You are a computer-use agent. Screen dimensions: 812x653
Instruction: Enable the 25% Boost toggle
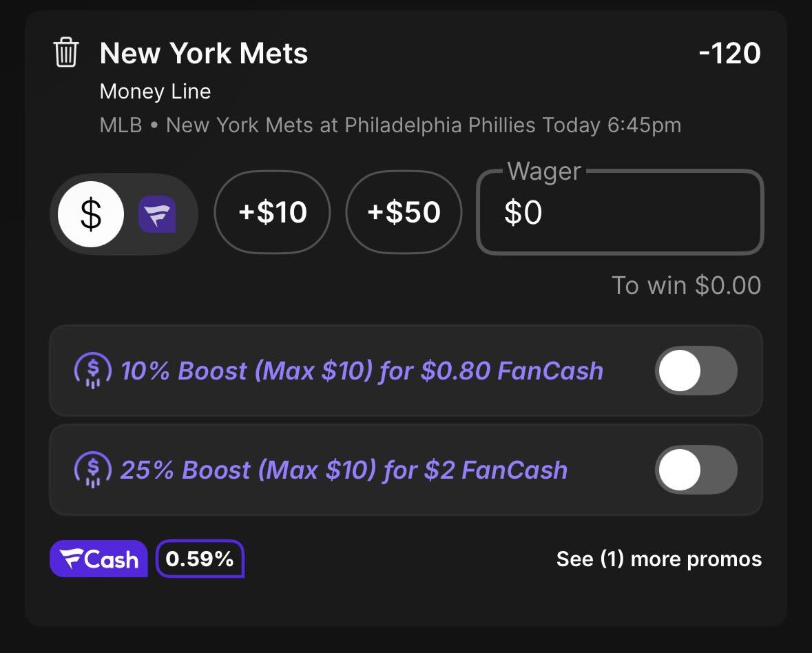pyautogui.click(x=696, y=470)
